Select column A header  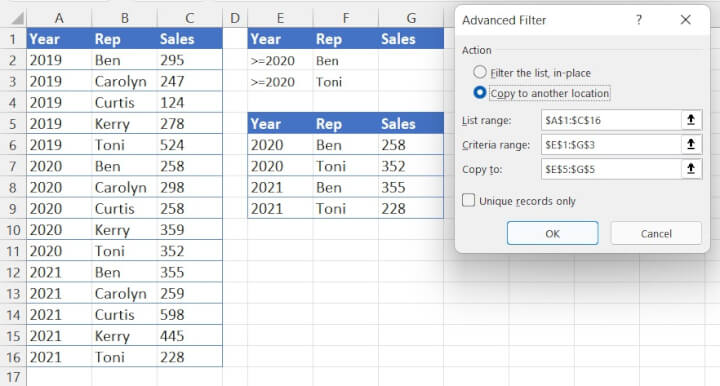point(59,18)
